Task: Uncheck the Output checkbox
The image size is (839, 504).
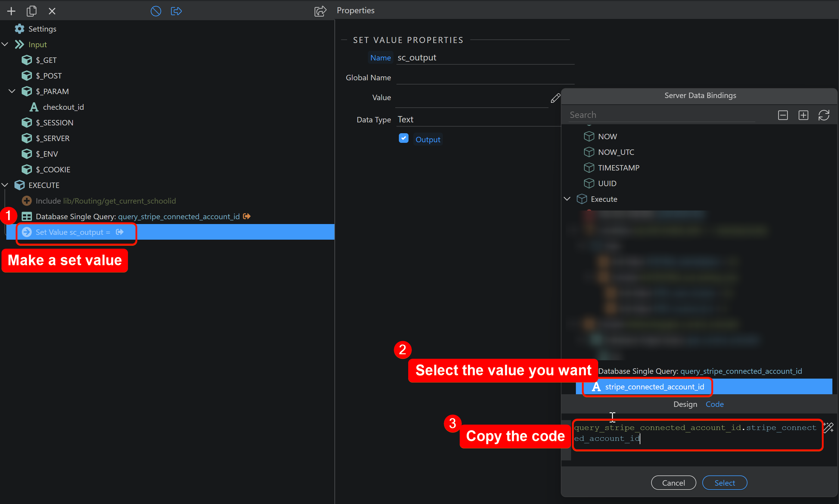Action: click(x=403, y=139)
